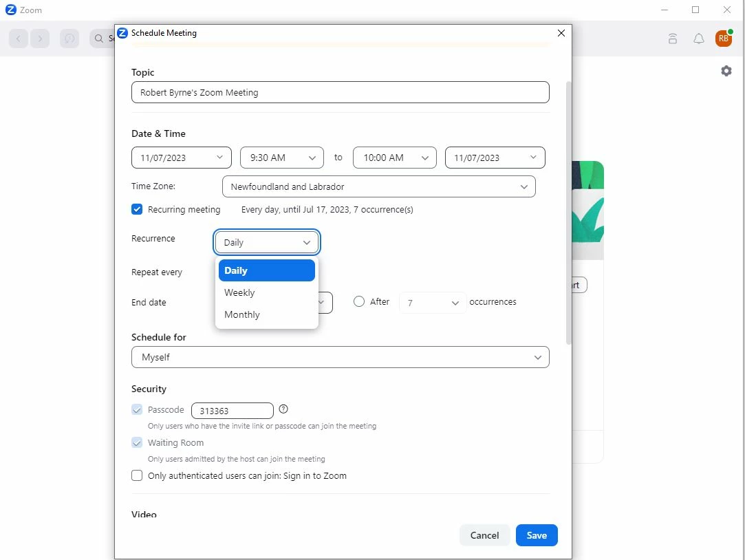This screenshot has height=560, width=745.
Task: Click the dialog's vertical scrollbar
Action: pyautogui.click(x=568, y=213)
